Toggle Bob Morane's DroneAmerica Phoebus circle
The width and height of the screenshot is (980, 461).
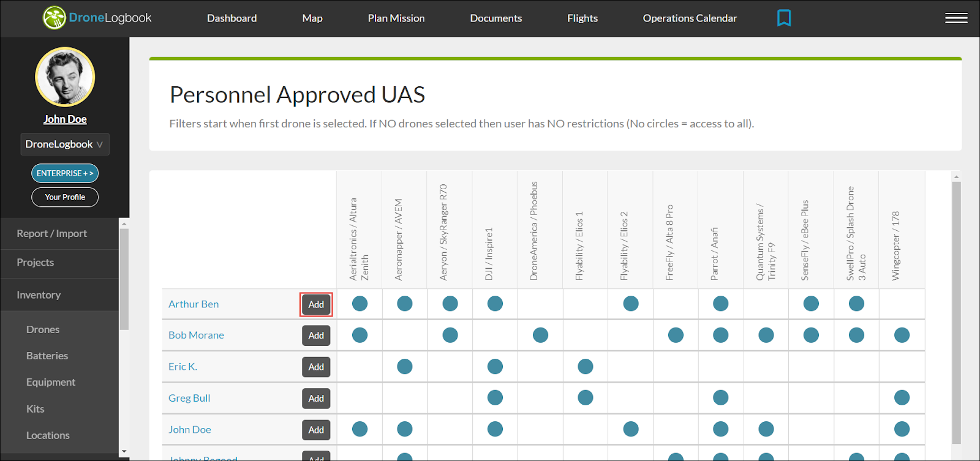point(540,335)
